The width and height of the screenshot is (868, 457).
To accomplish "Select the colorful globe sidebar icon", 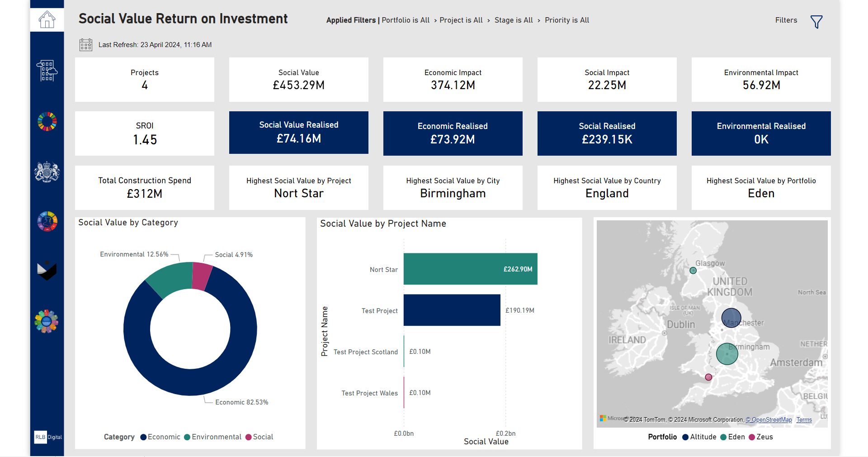I will pyautogui.click(x=47, y=221).
